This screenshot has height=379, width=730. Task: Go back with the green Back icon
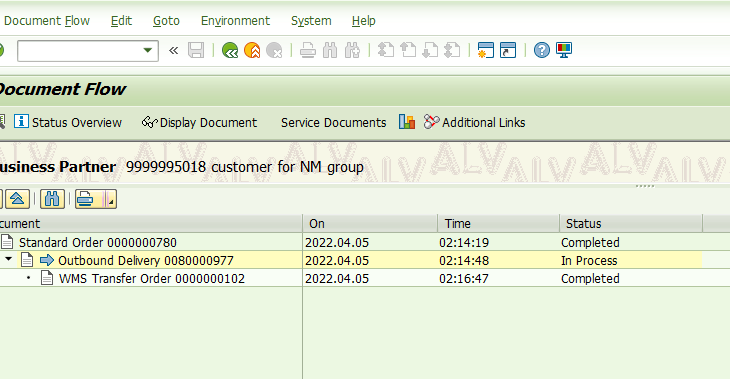tap(230, 50)
